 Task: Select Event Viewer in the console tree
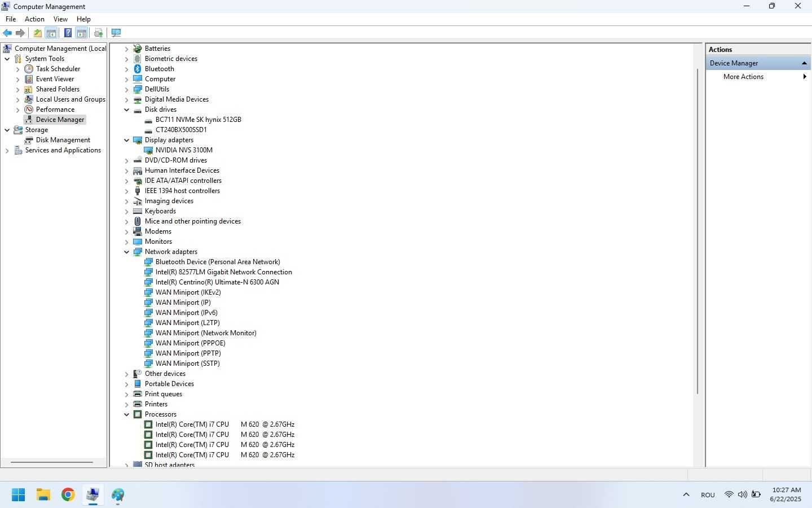click(55, 79)
